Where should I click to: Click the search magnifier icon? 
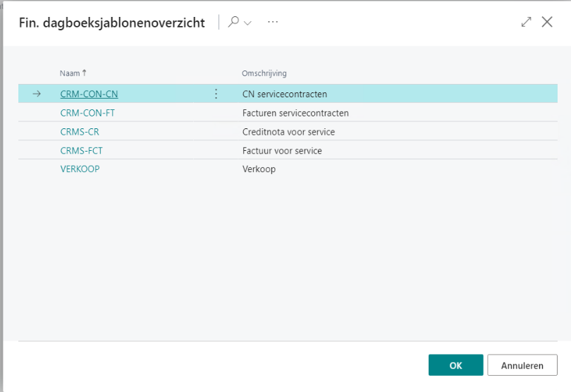coord(233,23)
